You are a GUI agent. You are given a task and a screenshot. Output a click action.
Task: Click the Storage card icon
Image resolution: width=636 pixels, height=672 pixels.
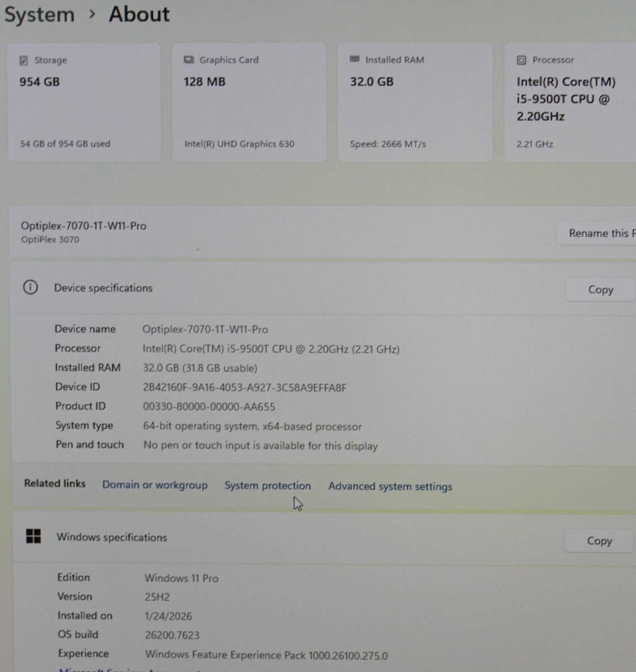click(24, 60)
